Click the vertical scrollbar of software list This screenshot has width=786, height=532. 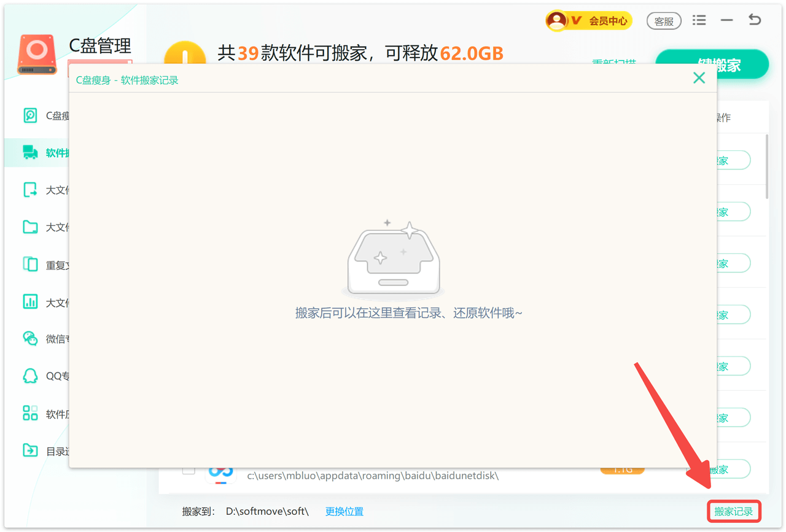pos(766,167)
